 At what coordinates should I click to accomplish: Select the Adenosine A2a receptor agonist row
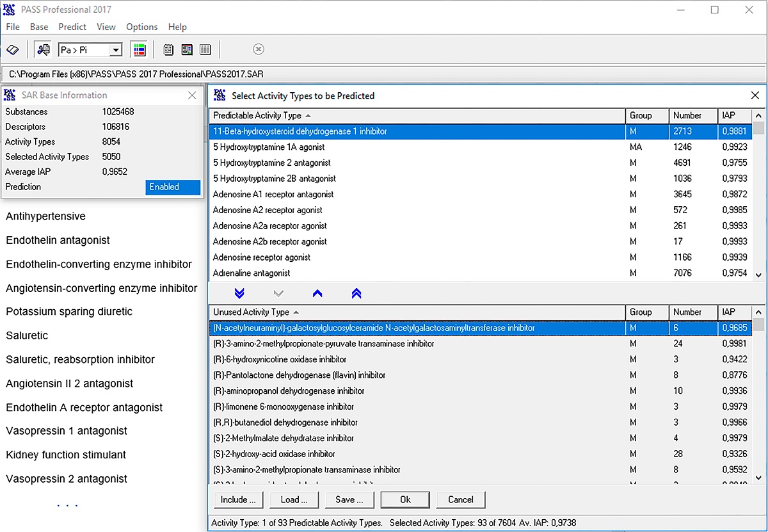[481, 226]
